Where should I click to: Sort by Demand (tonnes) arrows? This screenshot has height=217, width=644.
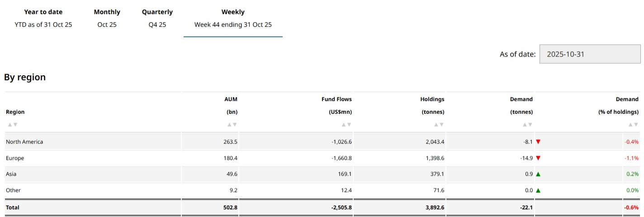(x=527, y=125)
